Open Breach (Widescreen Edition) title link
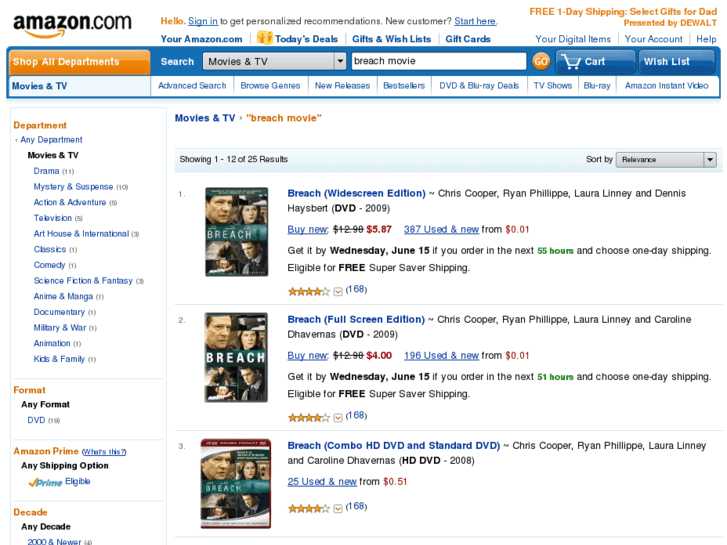 (x=357, y=193)
